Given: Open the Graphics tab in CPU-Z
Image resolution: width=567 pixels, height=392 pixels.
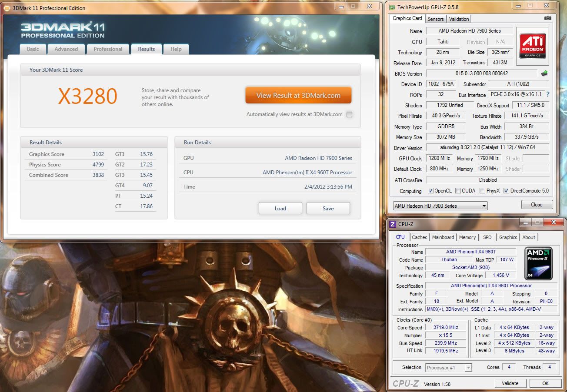Looking at the screenshot, I should coord(508,237).
